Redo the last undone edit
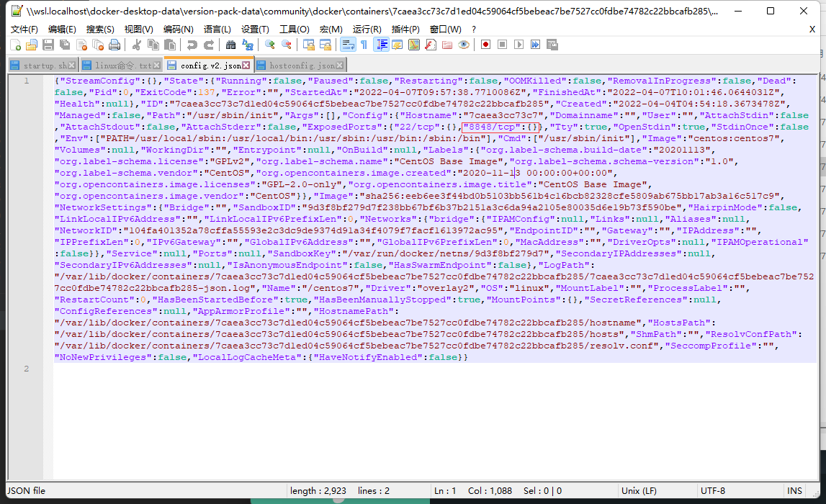Image resolution: width=826 pixels, height=504 pixels. point(209,45)
